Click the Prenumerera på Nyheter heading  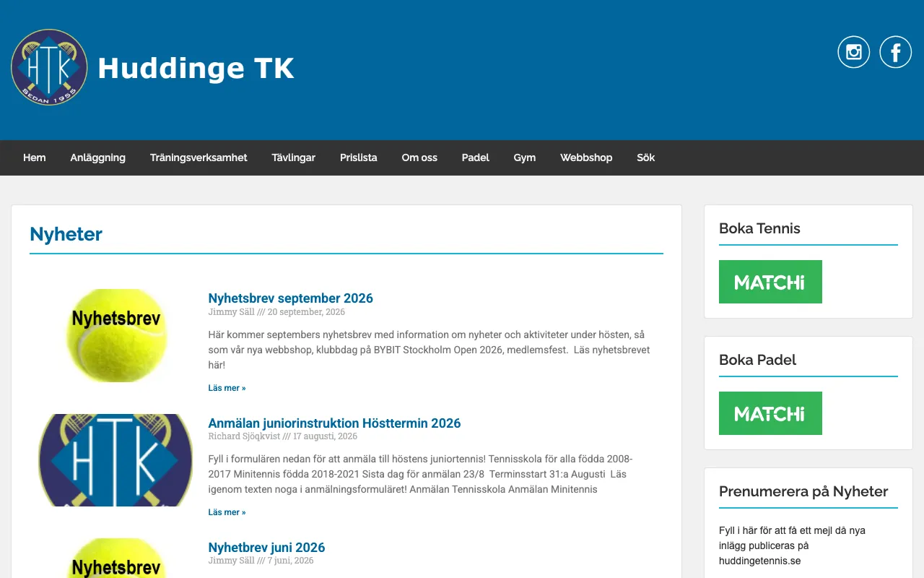point(803,491)
